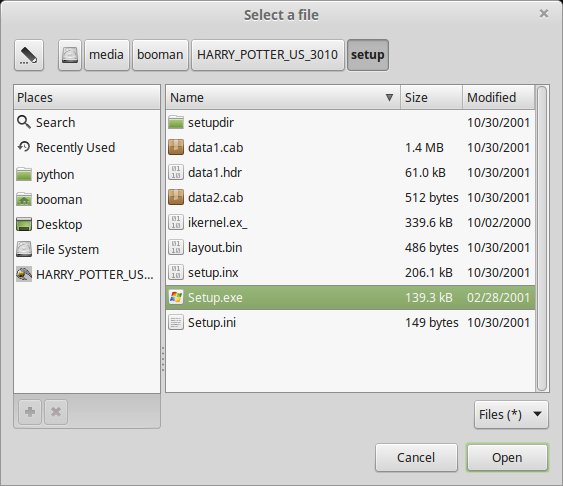Go to the media path segment
This screenshot has width=563, height=486.
(107, 55)
